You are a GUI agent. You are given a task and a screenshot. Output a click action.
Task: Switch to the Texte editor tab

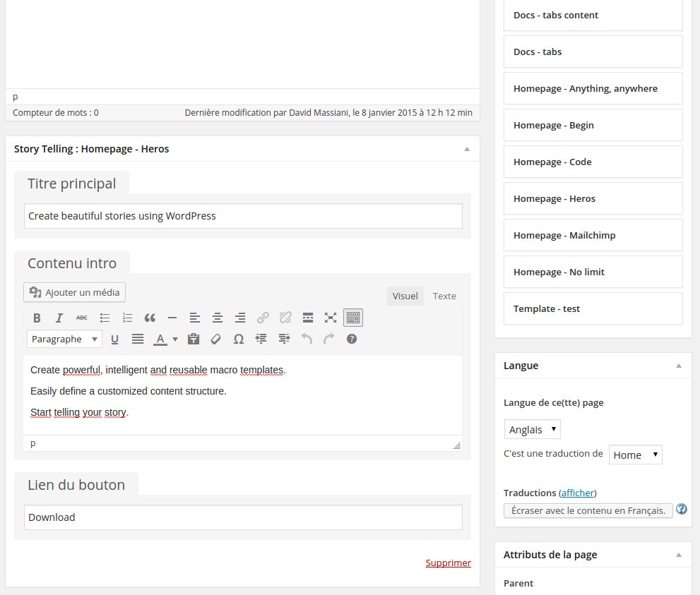444,296
